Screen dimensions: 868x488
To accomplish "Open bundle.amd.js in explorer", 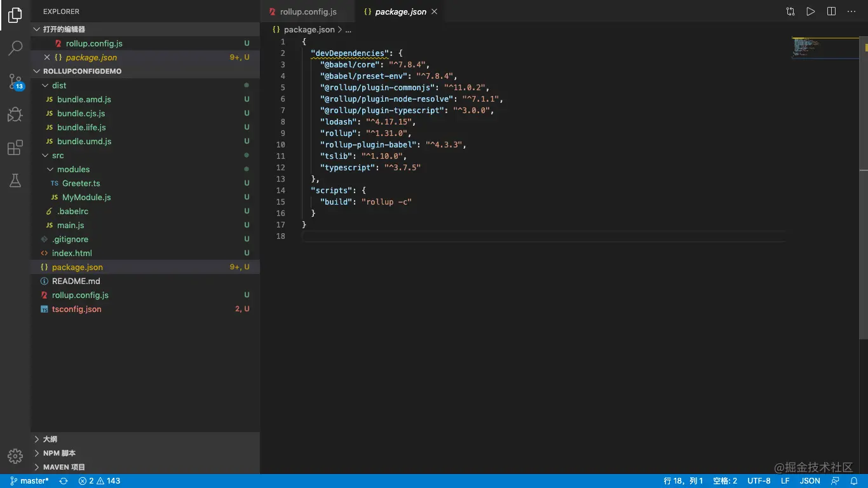I will point(146,99).
